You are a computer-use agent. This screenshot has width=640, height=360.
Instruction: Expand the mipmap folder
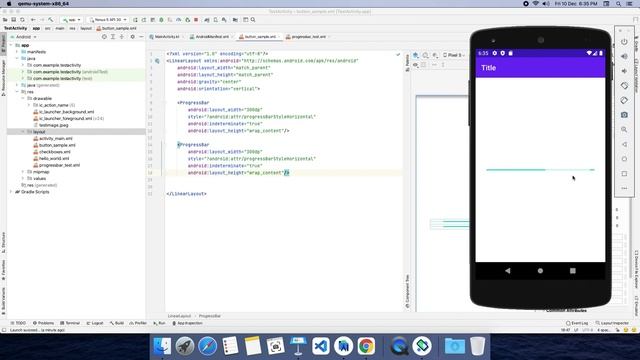point(23,172)
